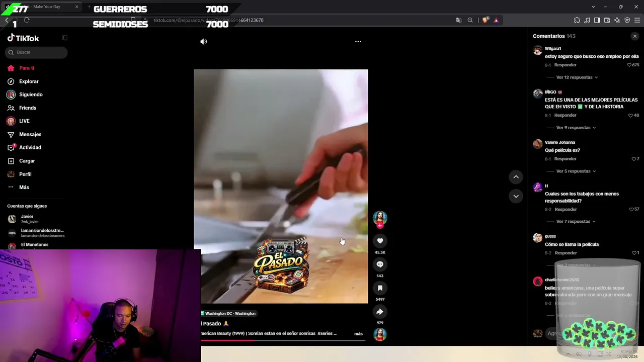The width and height of the screenshot is (644, 362).
Task: Follow the creator via the plus badge
Action: [380, 226]
